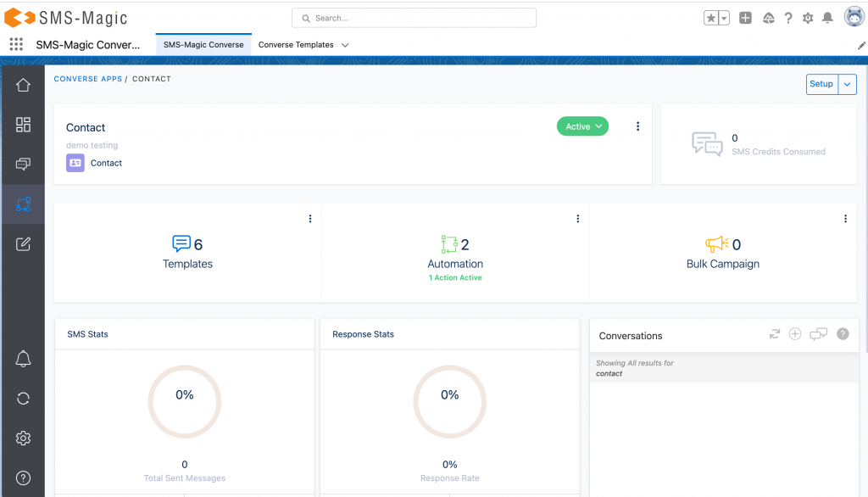Click the 'SMS Credits Consumed' label
Image resolution: width=868 pixels, height=497 pixels.
point(778,152)
